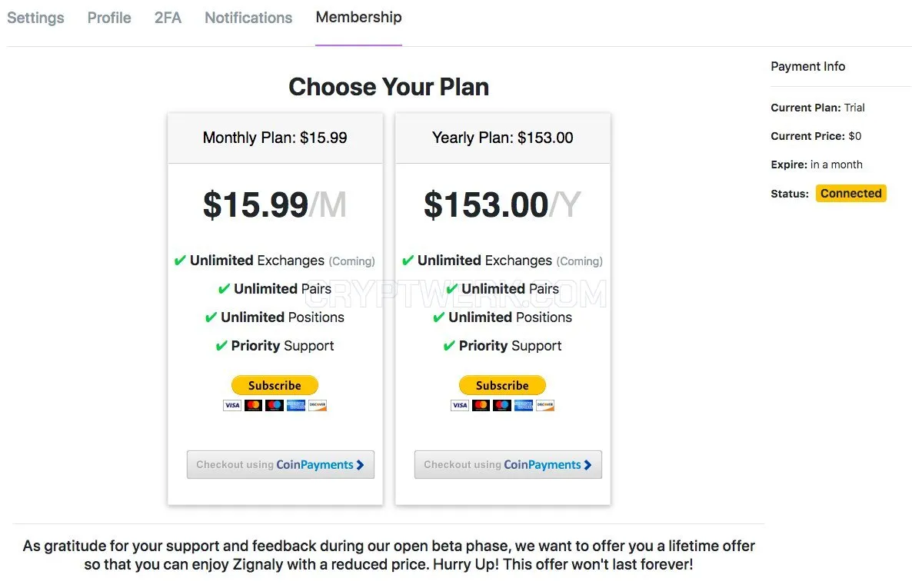Click the CoinPayments arrow in Monthly Plan checkout

pos(360,465)
